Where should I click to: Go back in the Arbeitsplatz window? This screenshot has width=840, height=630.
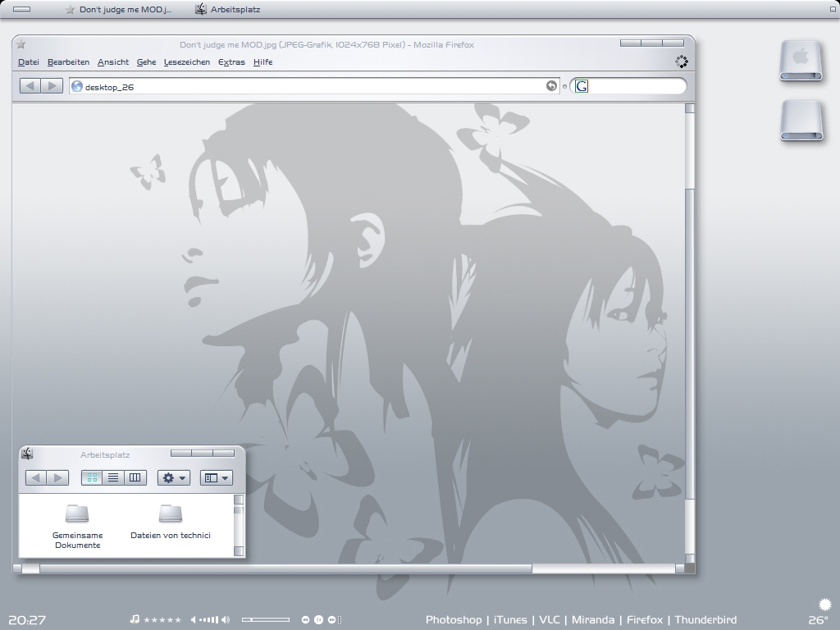point(36,477)
